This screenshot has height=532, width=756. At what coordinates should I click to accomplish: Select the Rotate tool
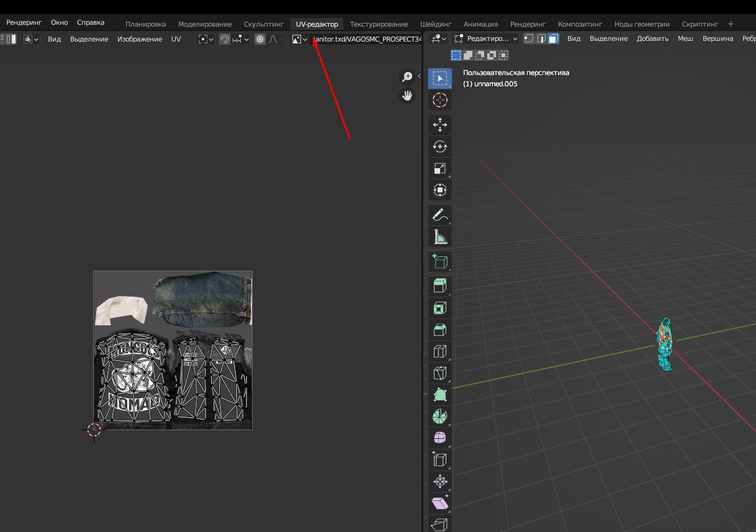tap(439, 147)
